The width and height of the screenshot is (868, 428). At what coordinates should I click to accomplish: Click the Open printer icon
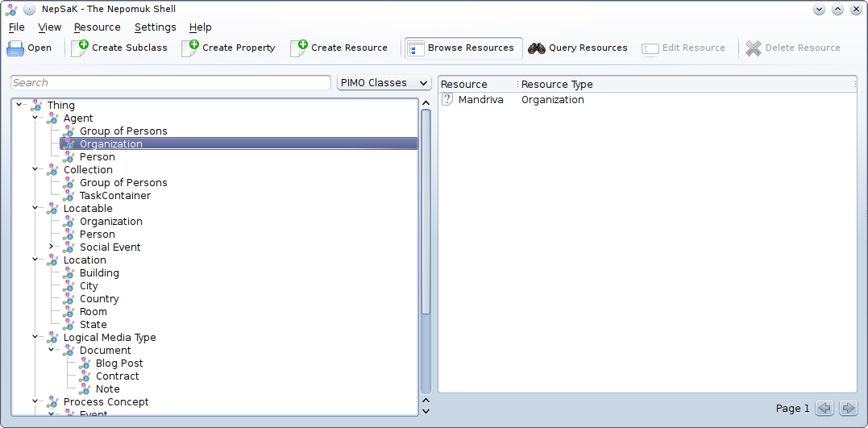coord(15,48)
